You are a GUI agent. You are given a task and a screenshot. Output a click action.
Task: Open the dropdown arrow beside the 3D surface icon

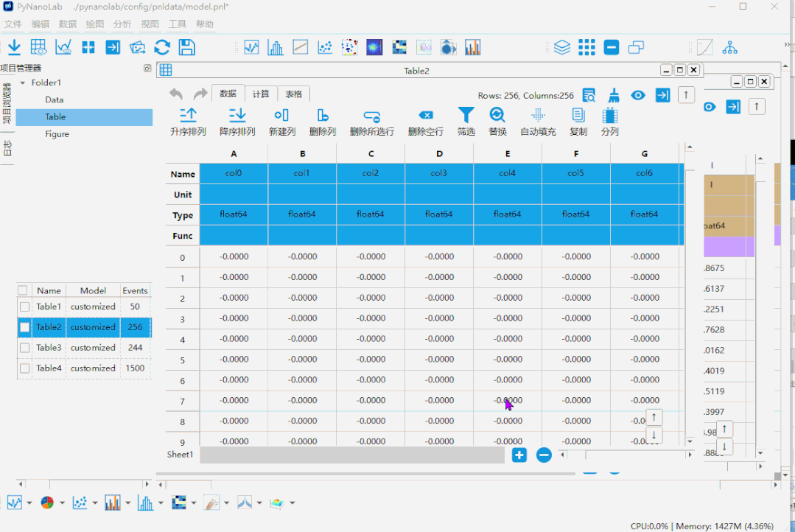[x=292, y=503]
